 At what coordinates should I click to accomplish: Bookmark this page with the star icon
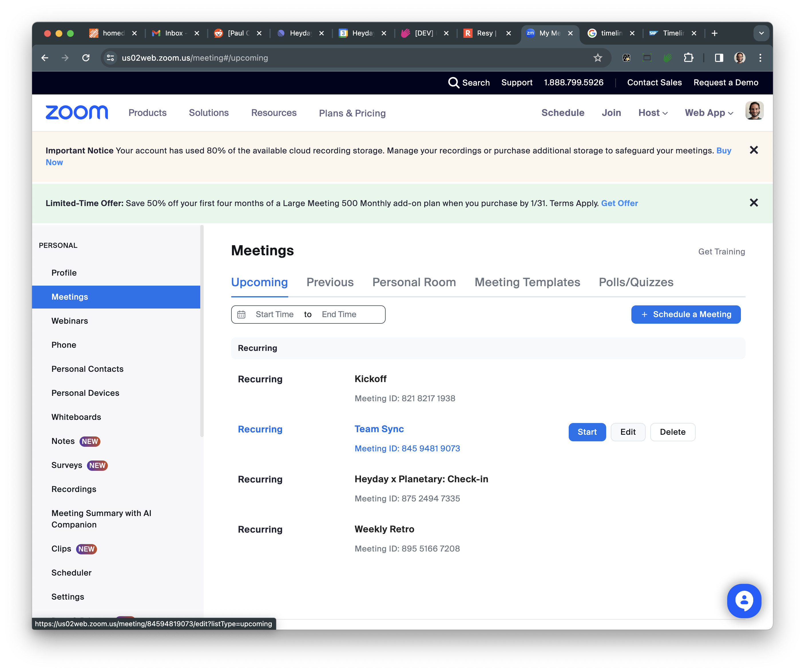[597, 58]
